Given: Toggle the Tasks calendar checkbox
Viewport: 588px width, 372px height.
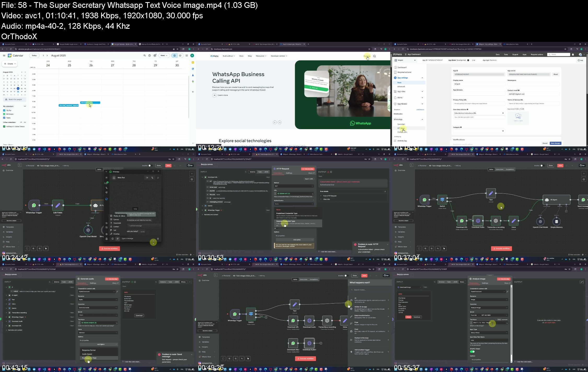Looking at the screenshot, I should 4,118.
